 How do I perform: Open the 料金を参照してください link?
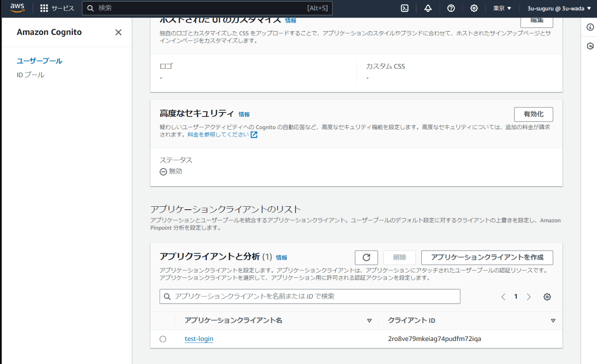(218, 135)
